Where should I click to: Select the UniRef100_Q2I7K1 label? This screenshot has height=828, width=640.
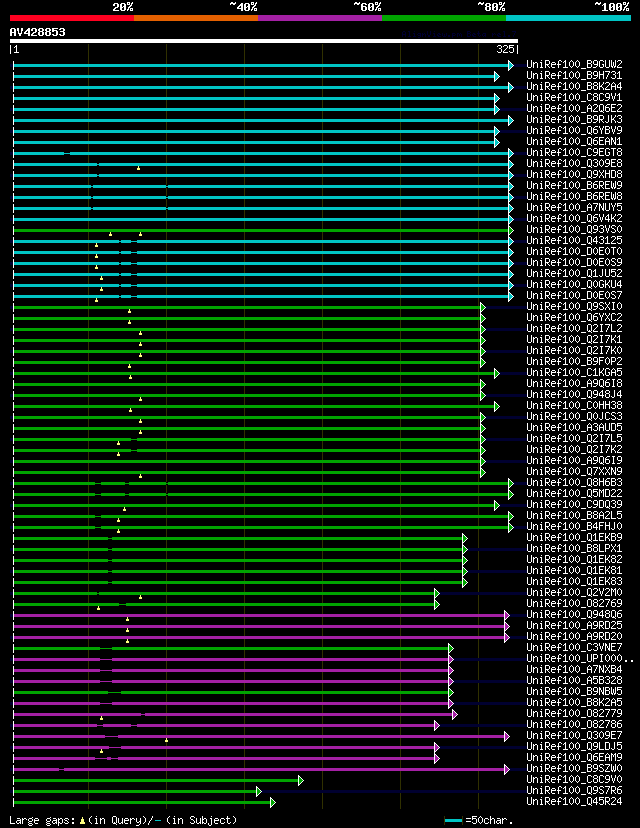[x=575, y=339]
